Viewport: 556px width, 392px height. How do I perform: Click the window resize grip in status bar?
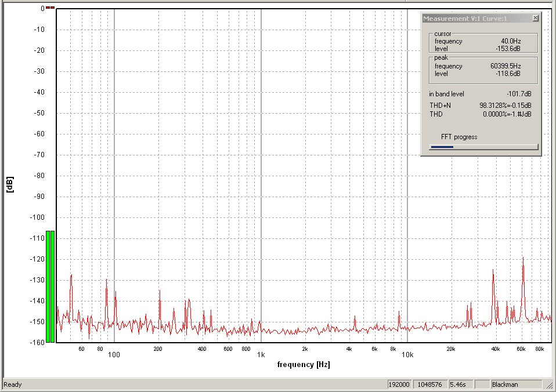point(550,385)
